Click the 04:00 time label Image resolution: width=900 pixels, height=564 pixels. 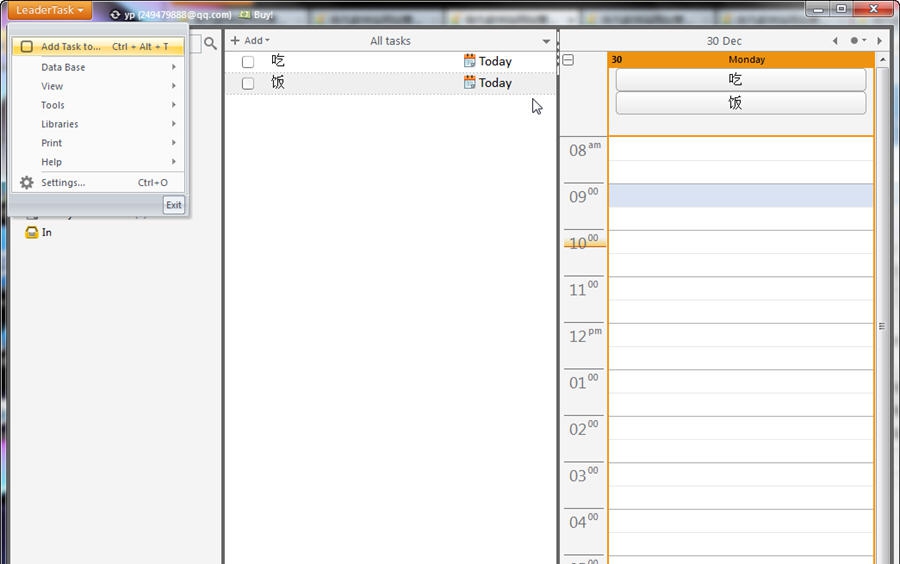click(x=584, y=522)
